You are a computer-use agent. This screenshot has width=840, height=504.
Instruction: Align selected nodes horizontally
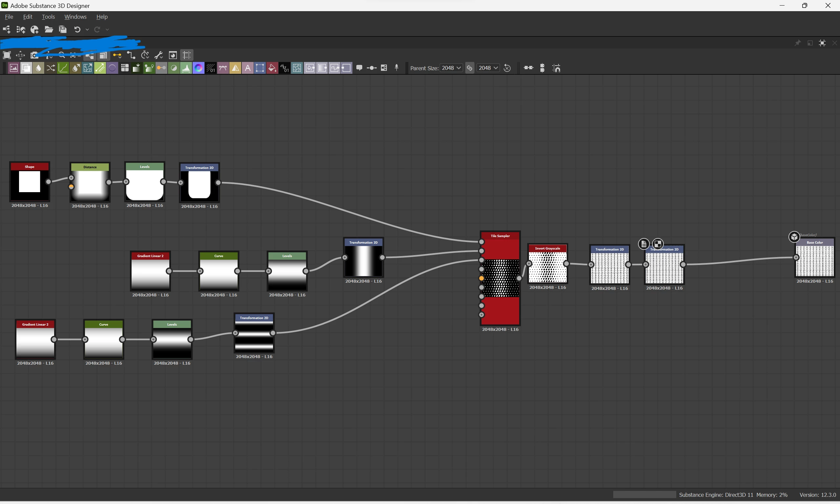coord(528,68)
